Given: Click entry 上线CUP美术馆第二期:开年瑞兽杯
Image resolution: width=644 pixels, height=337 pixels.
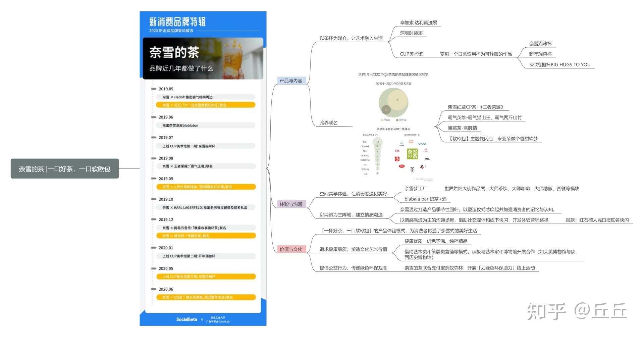Looking at the screenshot, I should [x=206, y=256].
